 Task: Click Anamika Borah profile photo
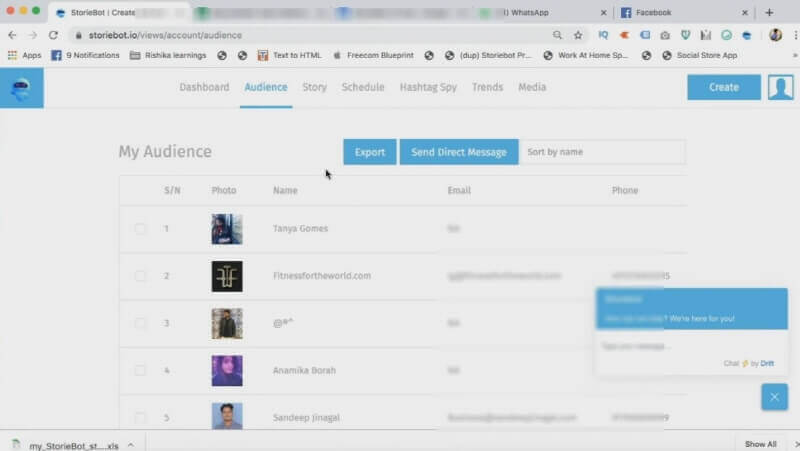click(x=227, y=371)
